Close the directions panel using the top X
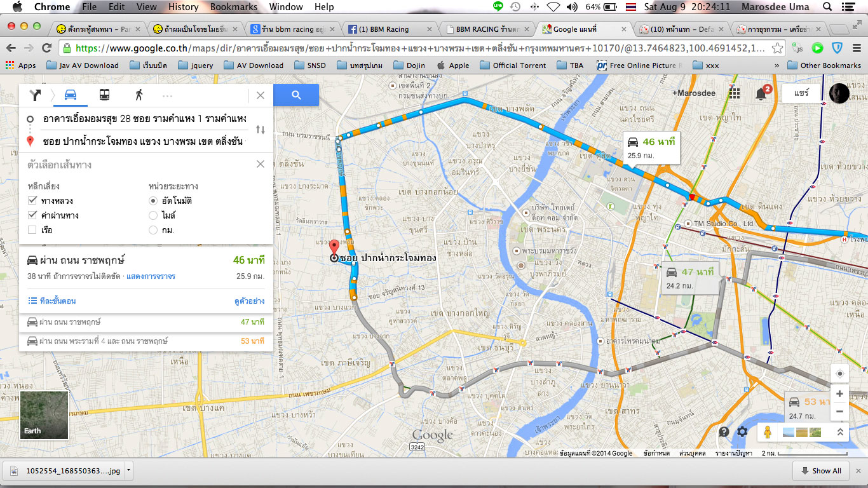This screenshot has width=868, height=488. click(261, 95)
